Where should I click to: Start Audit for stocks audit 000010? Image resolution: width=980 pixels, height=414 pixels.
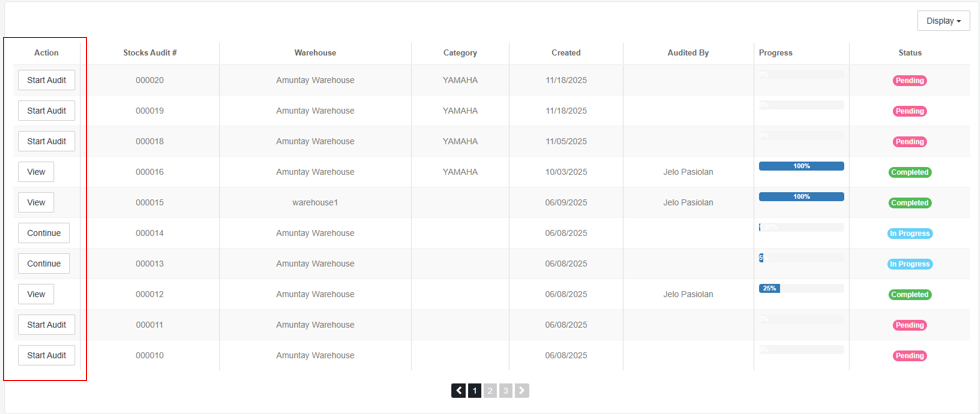click(x=46, y=355)
